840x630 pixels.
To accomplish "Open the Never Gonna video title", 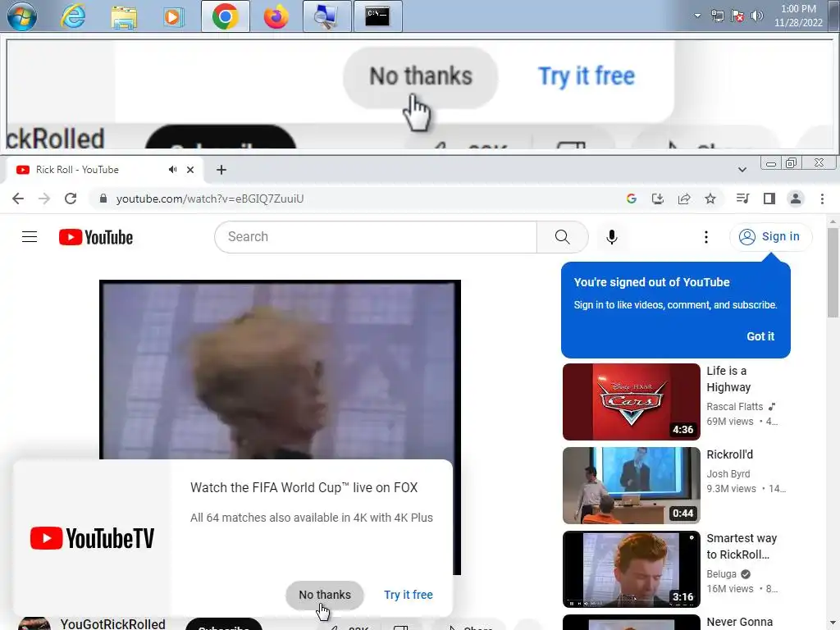I will coord(739,622).
